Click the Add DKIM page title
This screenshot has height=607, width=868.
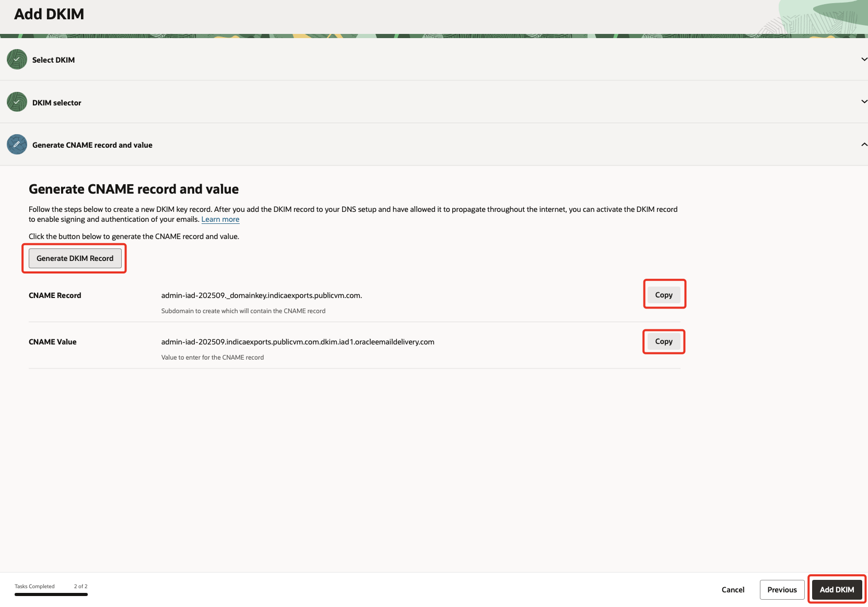[x=48, y=14]
